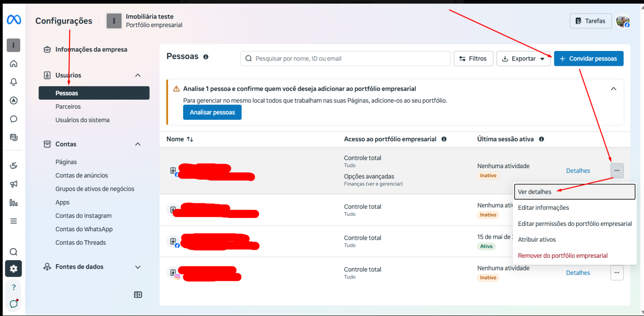644x316 pixels.
Task: Select Editar permissões do portfólio empresarial
Action: coord(575,224)
